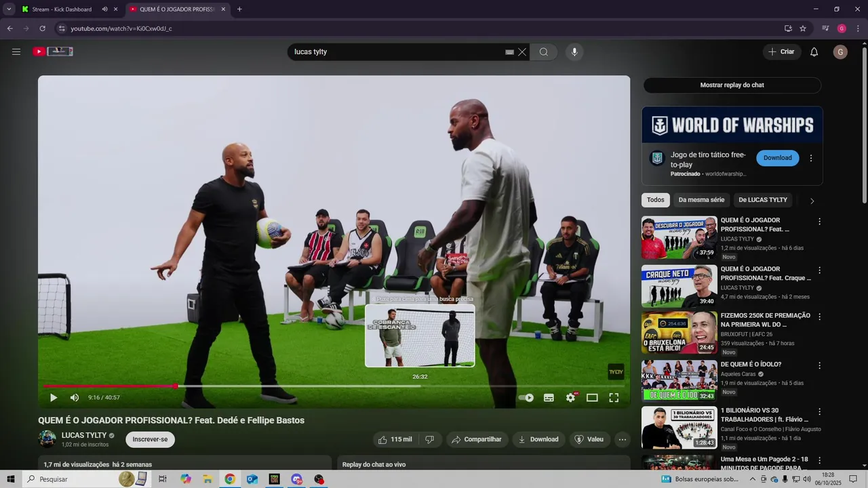Image resolution: width=868 pixels, height=488 pixels.
Task: Select the De LUCAS TYLTY chip
Action: tap(763, 200)
